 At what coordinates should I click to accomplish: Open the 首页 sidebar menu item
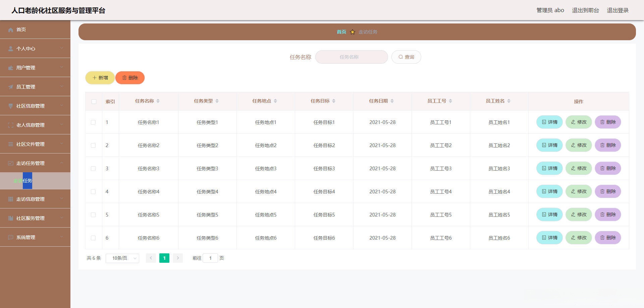coord(35,29)
